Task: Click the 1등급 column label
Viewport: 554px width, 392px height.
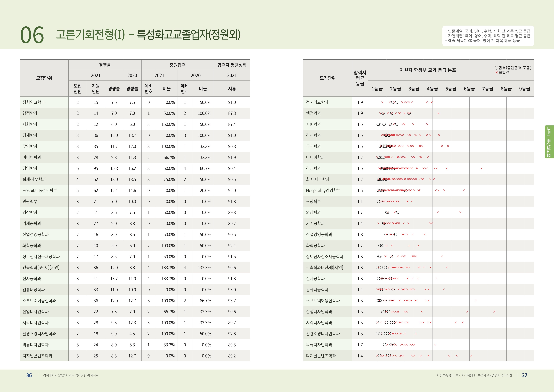Action: (377, 89)
